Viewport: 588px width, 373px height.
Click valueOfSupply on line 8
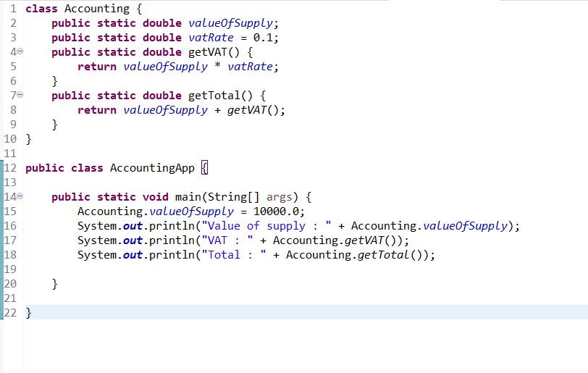pos(165,110)
